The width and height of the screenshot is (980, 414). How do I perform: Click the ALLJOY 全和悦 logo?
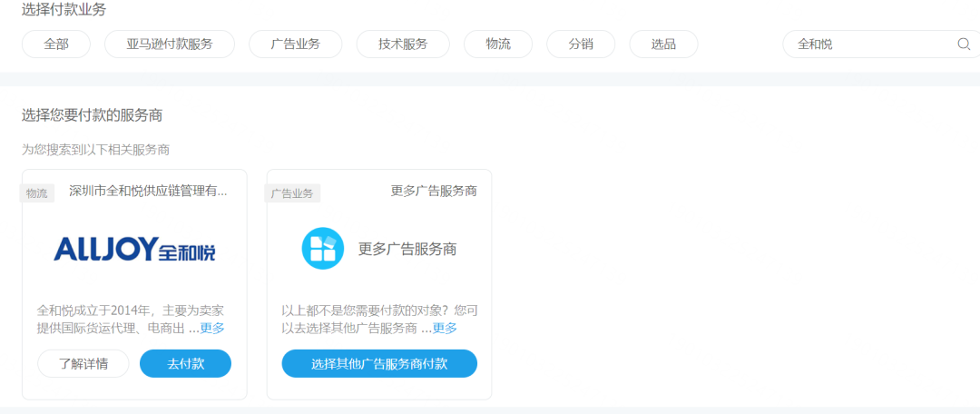click(x=134, y=249)
